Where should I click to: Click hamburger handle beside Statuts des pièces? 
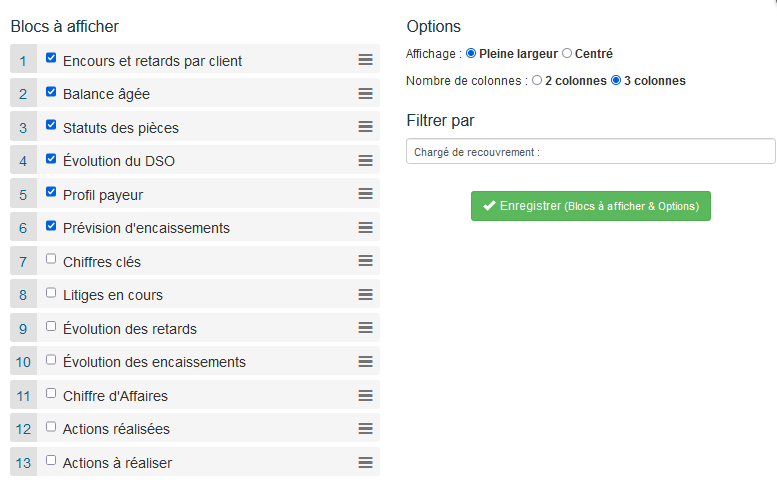click(366, 127)
